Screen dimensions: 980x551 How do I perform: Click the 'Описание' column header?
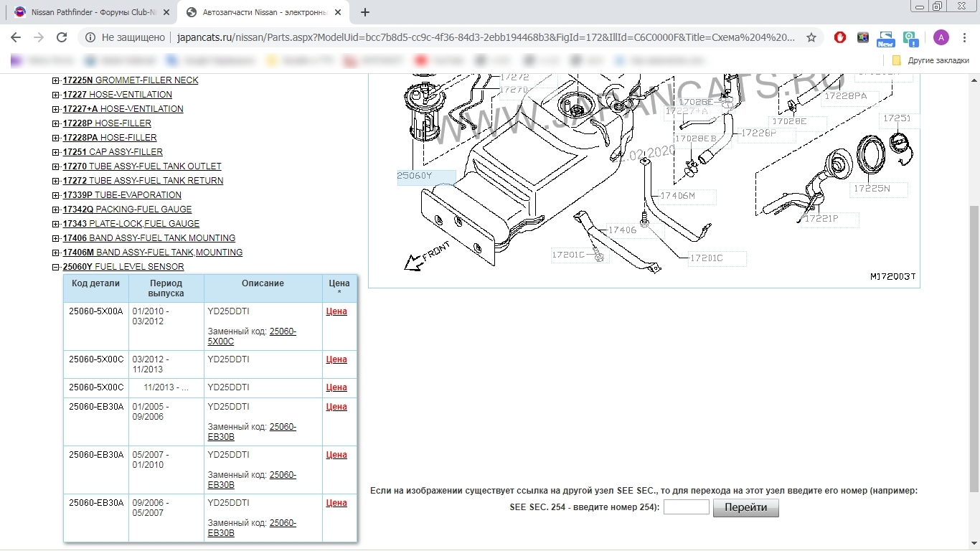[x=263, y=288]
